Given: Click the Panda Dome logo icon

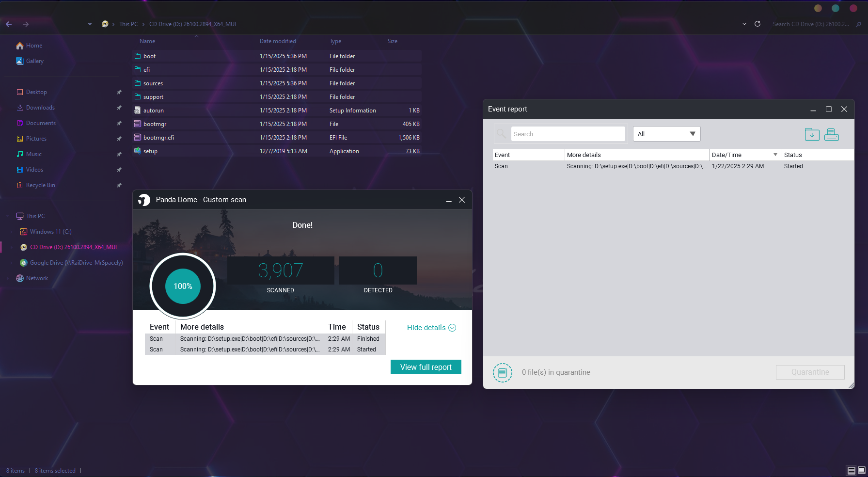Looking at the screenshot, I should pyautogui.click(x=144, y=200).
